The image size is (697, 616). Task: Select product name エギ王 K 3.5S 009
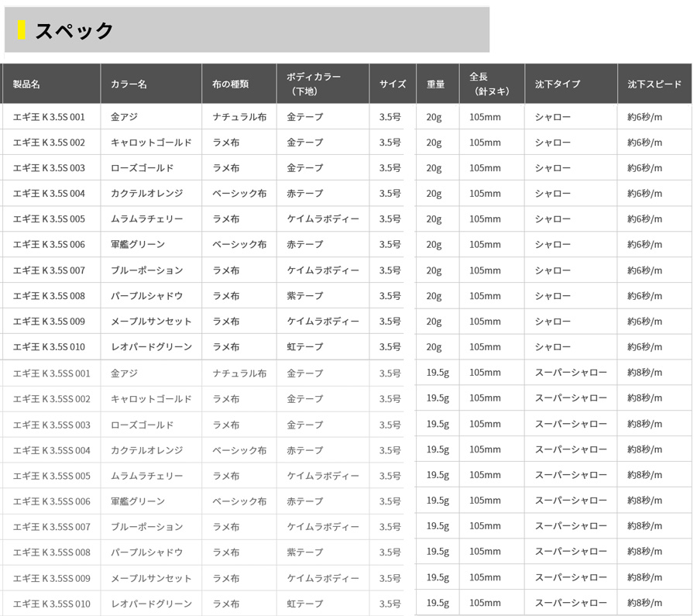[x=49, y=321]
